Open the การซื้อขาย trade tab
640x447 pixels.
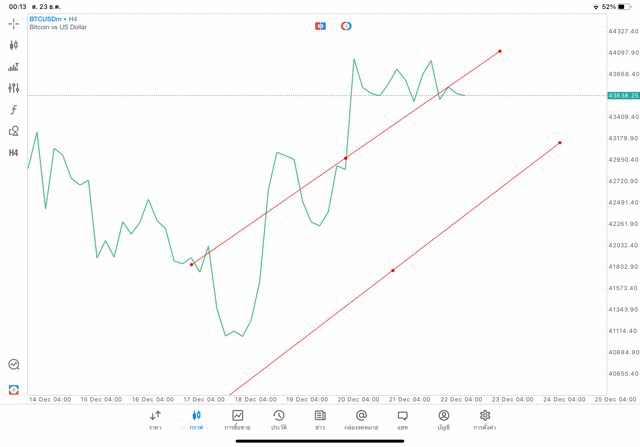pos(237,419)
